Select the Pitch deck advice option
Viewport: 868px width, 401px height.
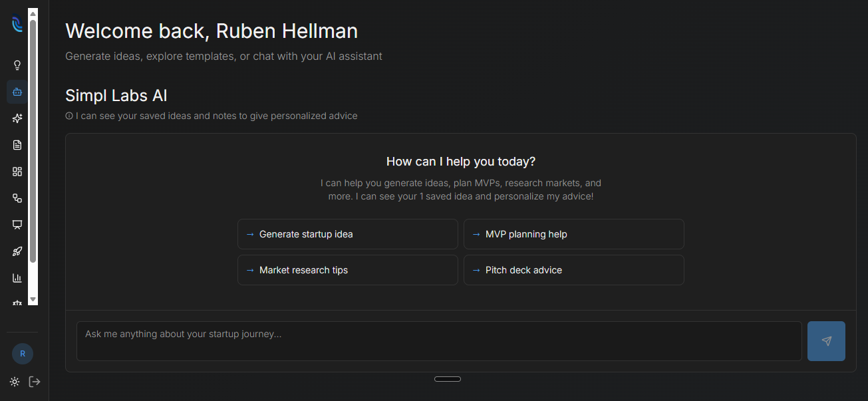click(573, 270)
